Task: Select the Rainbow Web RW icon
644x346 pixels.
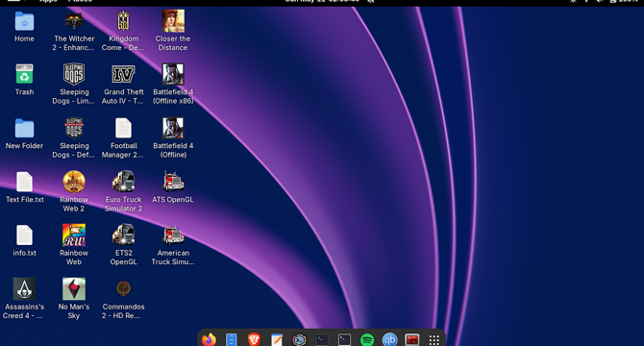Action: pyautogui.click(x=74, y=235)
